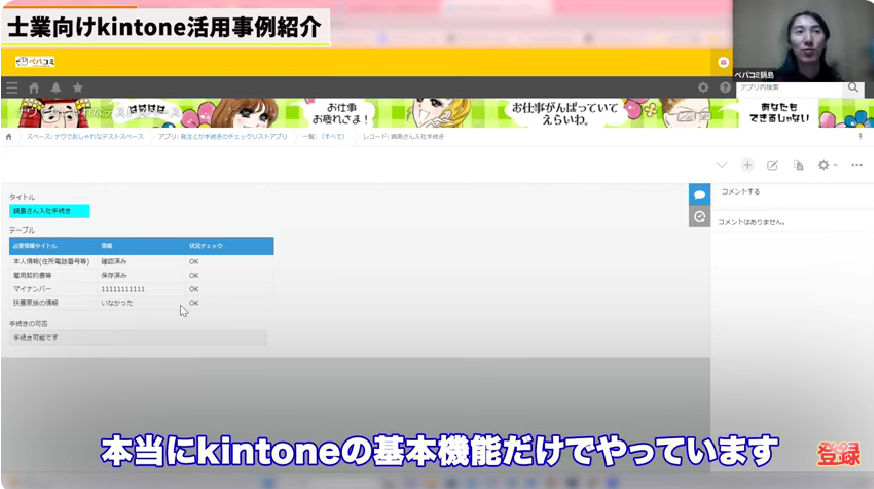874x489 pixels.
Task: Click the ペパコミ logo
Action: [35, 62]
